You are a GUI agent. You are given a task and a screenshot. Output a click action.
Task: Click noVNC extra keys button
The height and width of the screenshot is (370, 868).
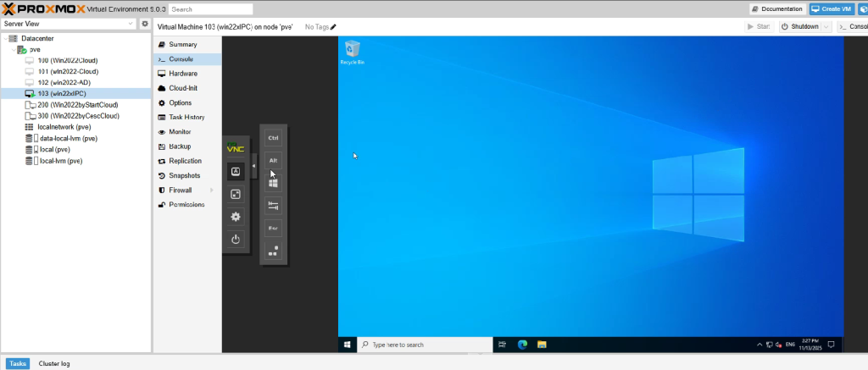pyautogui.click(x=236, y=171)
